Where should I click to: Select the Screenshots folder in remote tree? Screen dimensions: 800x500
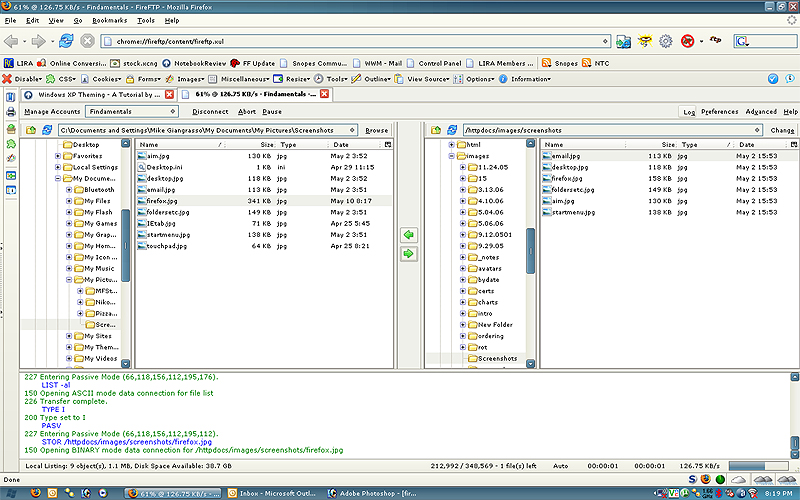(497, 359)
